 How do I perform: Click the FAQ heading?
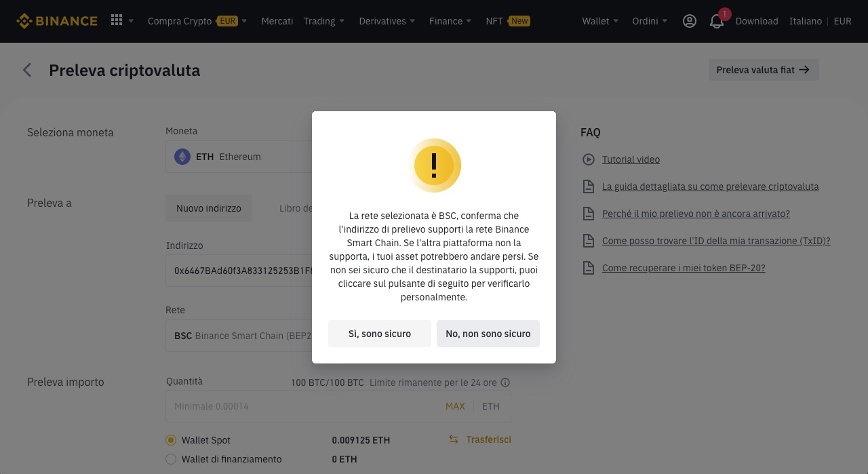tap(591, 132)
